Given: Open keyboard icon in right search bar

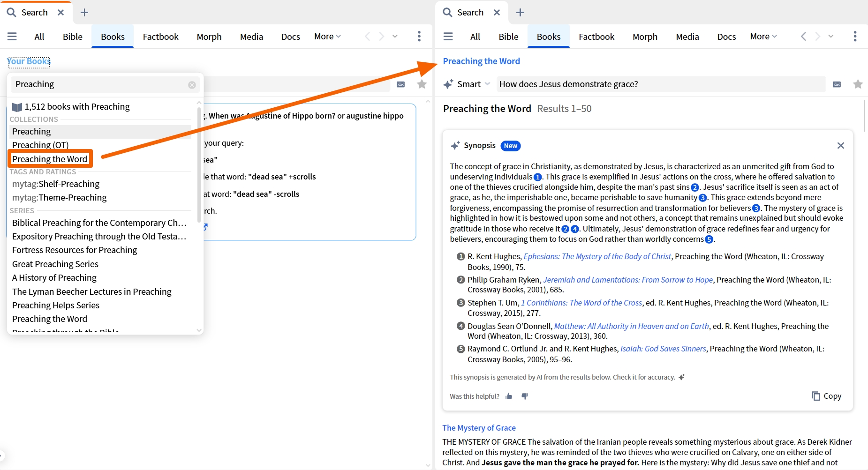Looking at the screenshot, I should pyautogui.click(x=837, y=84).
